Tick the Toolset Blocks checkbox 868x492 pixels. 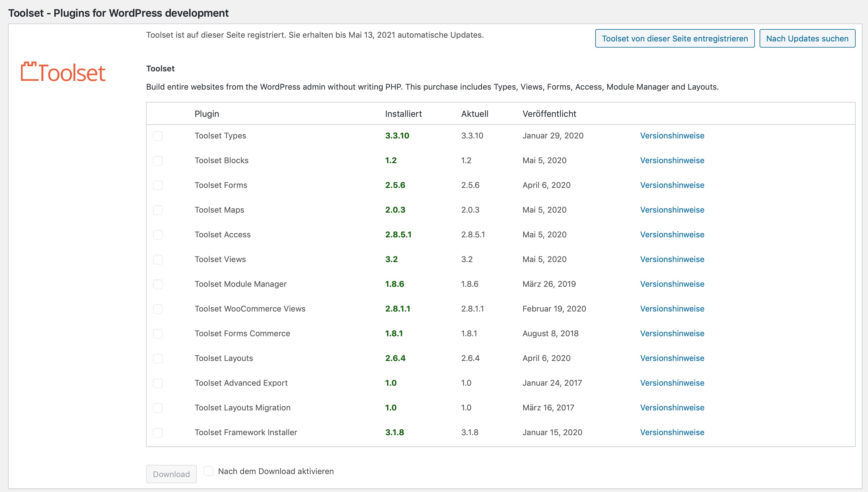158,160
